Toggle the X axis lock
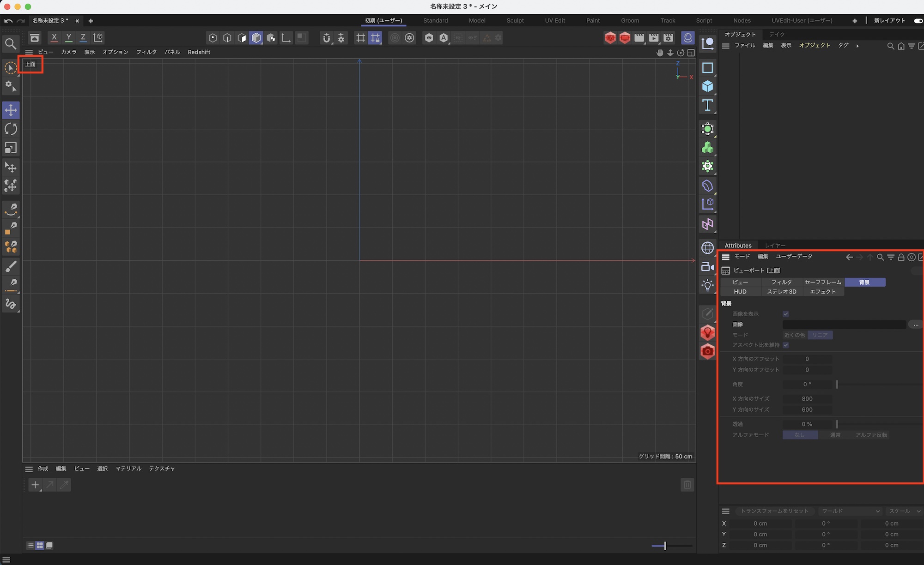The width and height of the screenshot is (924, 565). point(54,37)
